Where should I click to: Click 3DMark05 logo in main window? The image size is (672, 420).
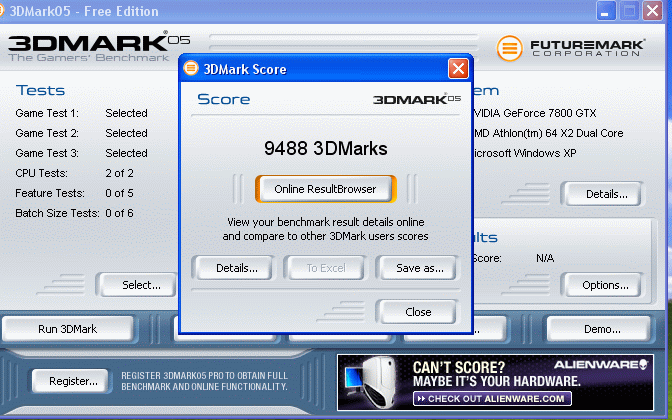99,46
